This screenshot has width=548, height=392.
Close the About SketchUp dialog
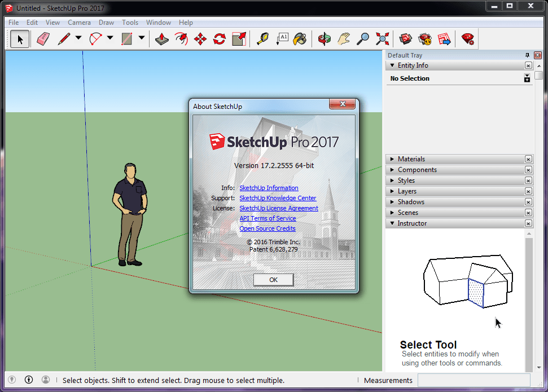pyautogui.click(x=342, y=104)
